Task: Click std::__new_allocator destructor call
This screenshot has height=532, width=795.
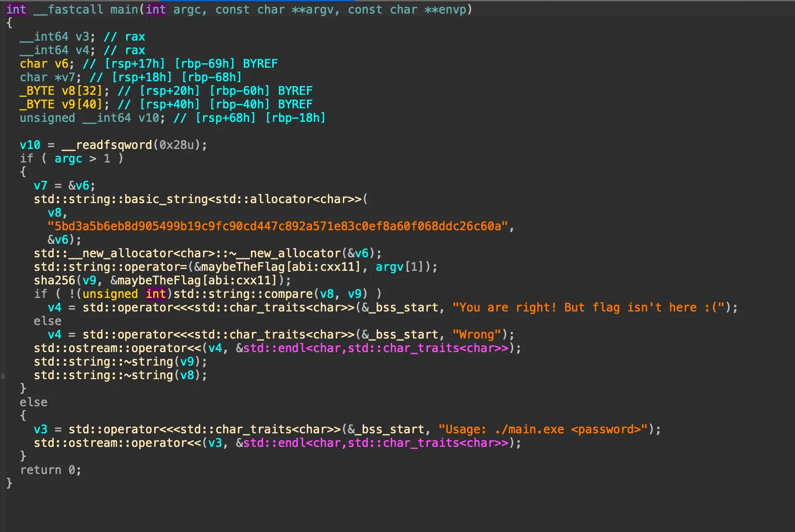Action: [208, 253]
